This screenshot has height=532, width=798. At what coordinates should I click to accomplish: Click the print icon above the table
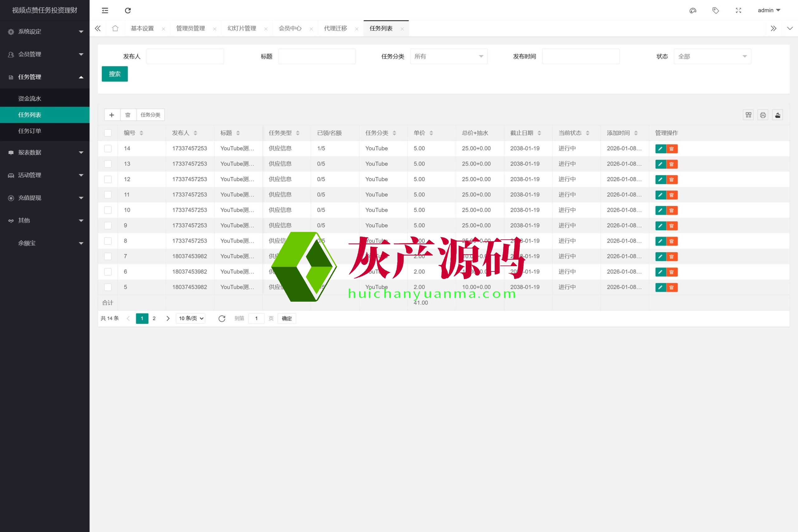point(763,115)
